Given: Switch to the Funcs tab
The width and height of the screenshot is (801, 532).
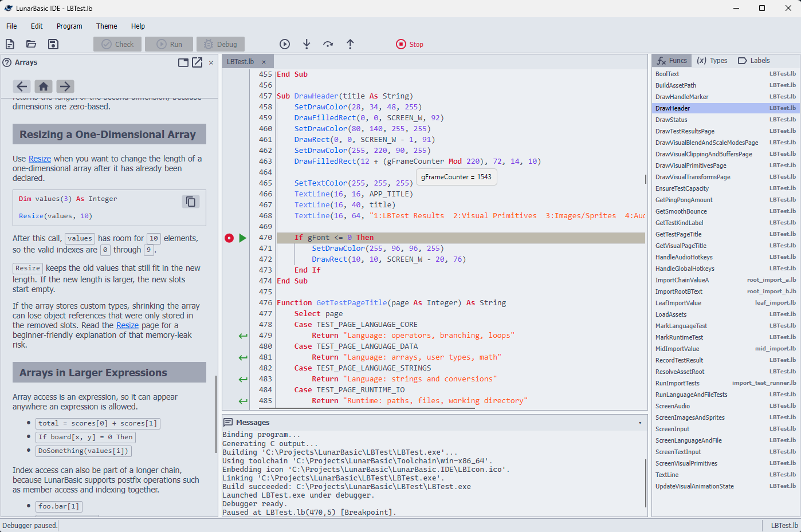Looking at the screenshot, I should click(671, 60).
